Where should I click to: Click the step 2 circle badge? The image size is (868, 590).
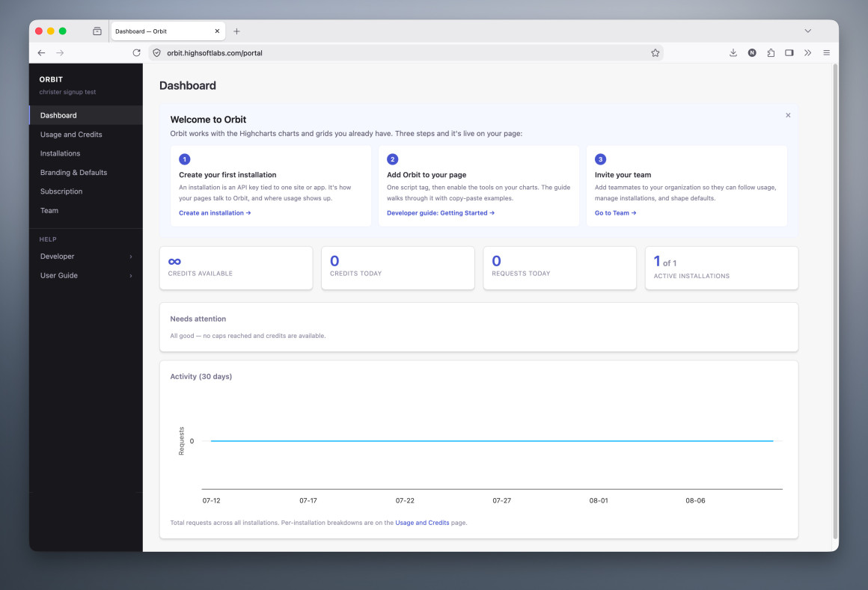point(393,159)
